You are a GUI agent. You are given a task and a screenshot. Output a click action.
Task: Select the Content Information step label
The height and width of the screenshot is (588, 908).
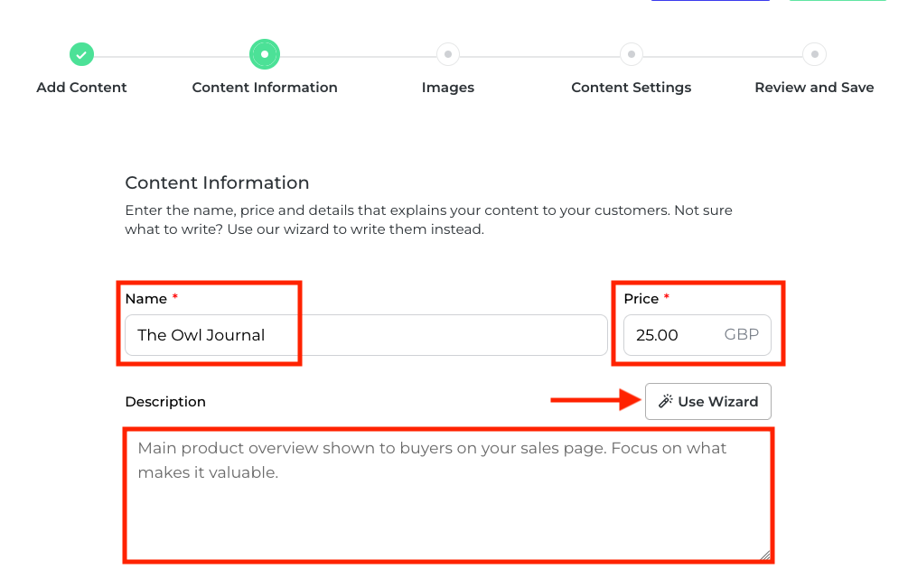(x=265, y=88)
